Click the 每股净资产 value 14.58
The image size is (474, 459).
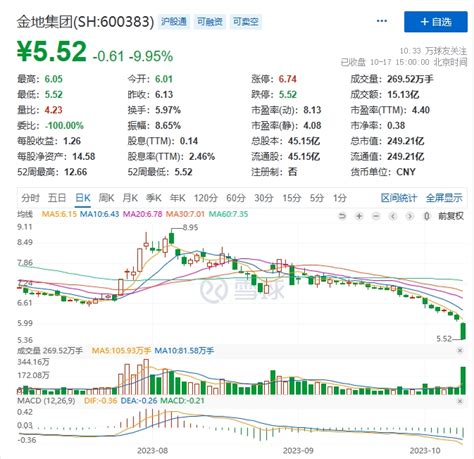click(84, 156)
